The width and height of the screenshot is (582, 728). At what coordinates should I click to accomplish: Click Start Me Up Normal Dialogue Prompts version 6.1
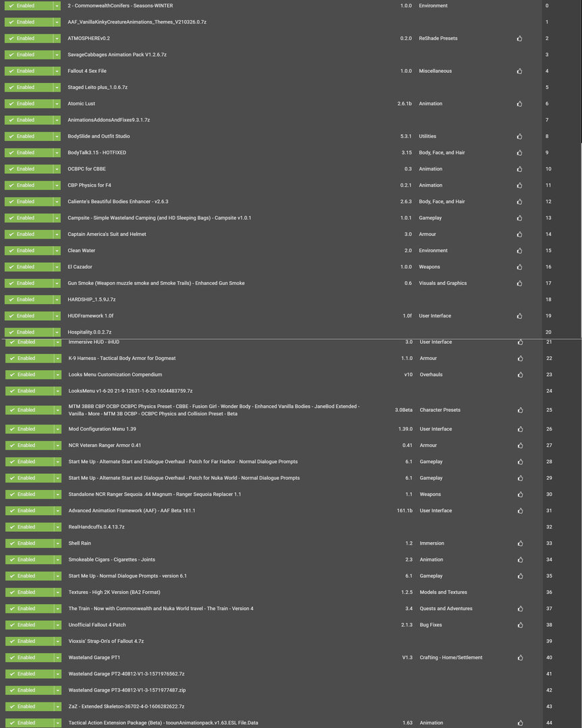pos(127,576)
